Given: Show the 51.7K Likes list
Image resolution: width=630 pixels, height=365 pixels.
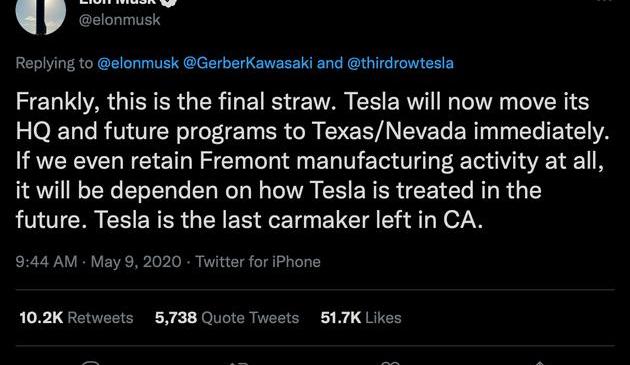Looking at the screenshot, I should (361, 318).
